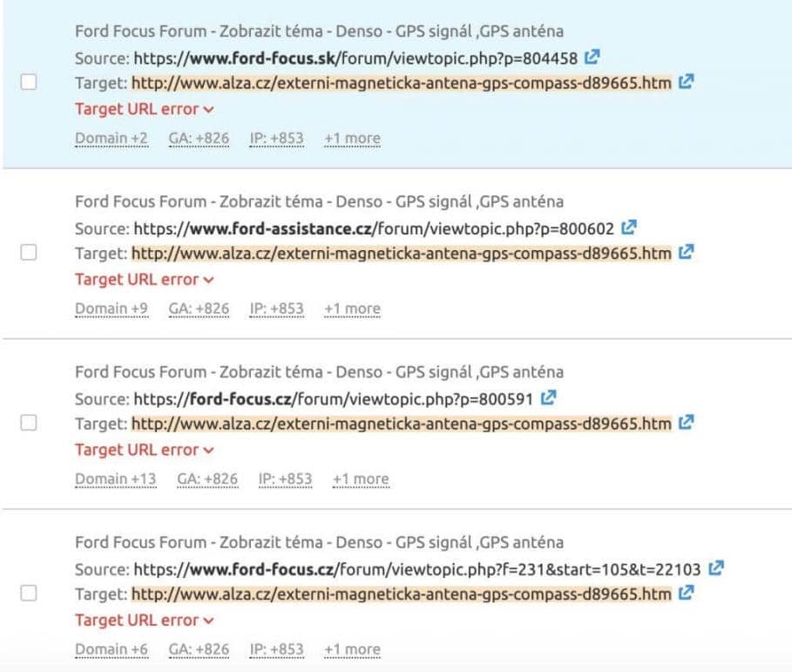The height and width of the screenshot is (672, 792).
Task: Expand Target URL error in second result
Action: pos(145,280)
